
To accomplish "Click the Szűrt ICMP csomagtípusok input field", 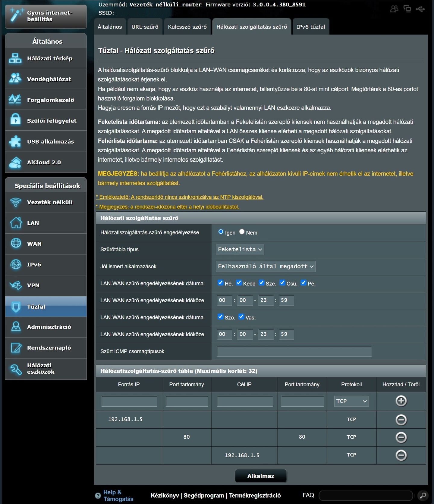I will pyautogui.click(x=294, y=351).
